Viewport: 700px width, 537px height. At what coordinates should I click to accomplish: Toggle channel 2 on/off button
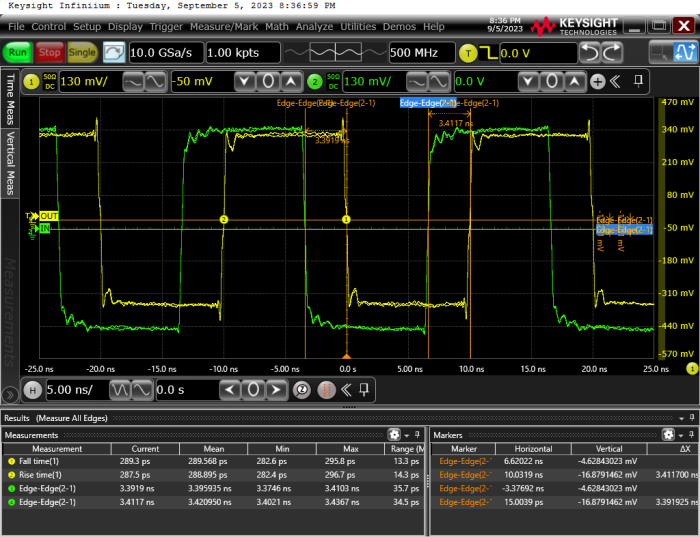click(x=316, y=81)
